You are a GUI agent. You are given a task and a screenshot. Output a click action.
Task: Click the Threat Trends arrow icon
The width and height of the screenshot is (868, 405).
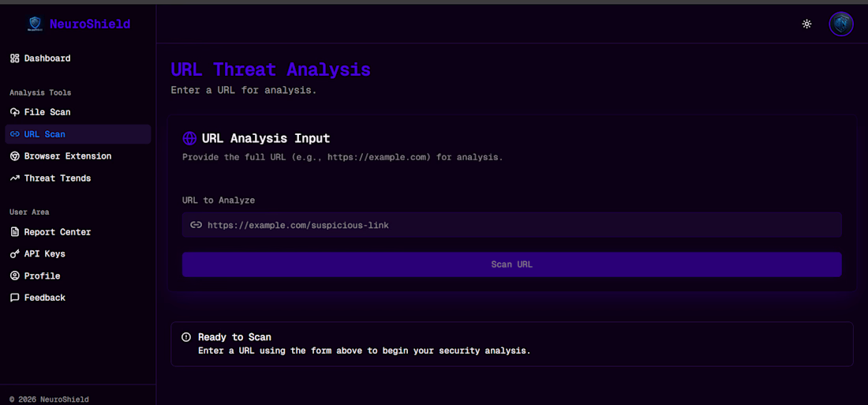coord(15,178)
